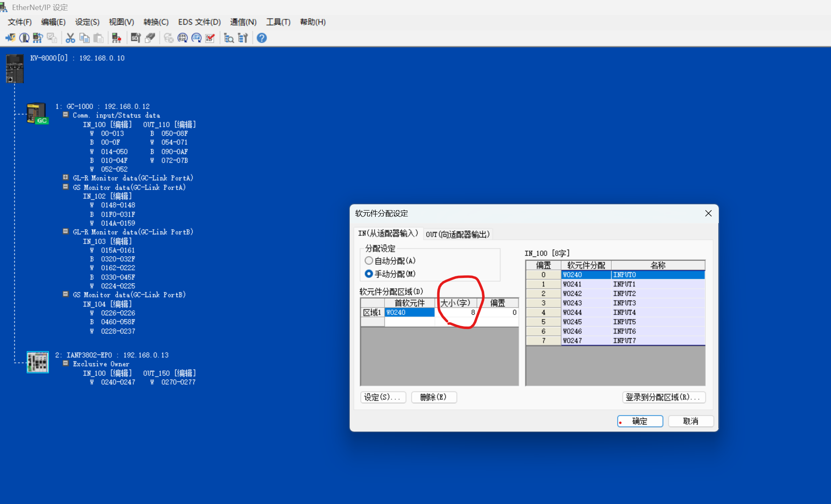
Task: Switch to OUT(向适配器输出) tab
Action: point(457,234)
